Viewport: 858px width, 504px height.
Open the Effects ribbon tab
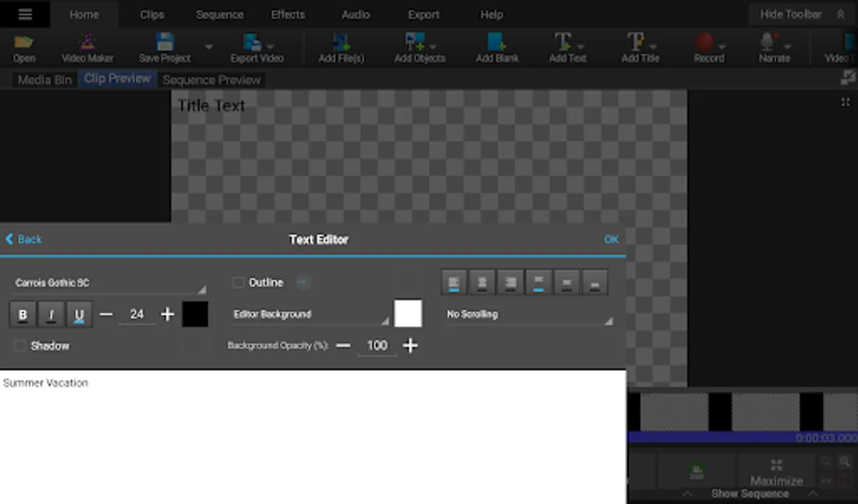[287, 15]
